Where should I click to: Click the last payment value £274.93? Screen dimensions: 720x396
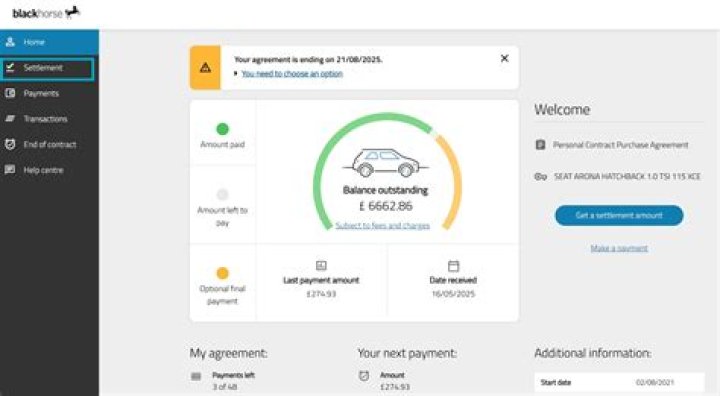[321, 294]
